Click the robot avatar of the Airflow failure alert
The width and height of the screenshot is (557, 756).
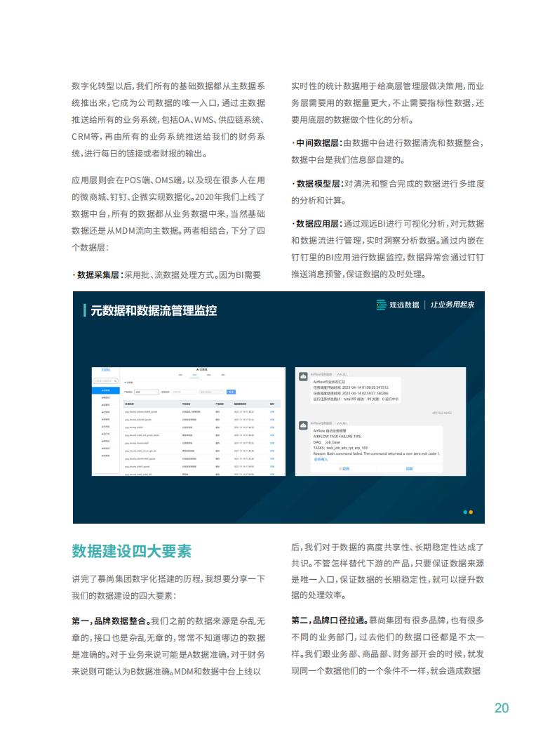coord(303,425)
